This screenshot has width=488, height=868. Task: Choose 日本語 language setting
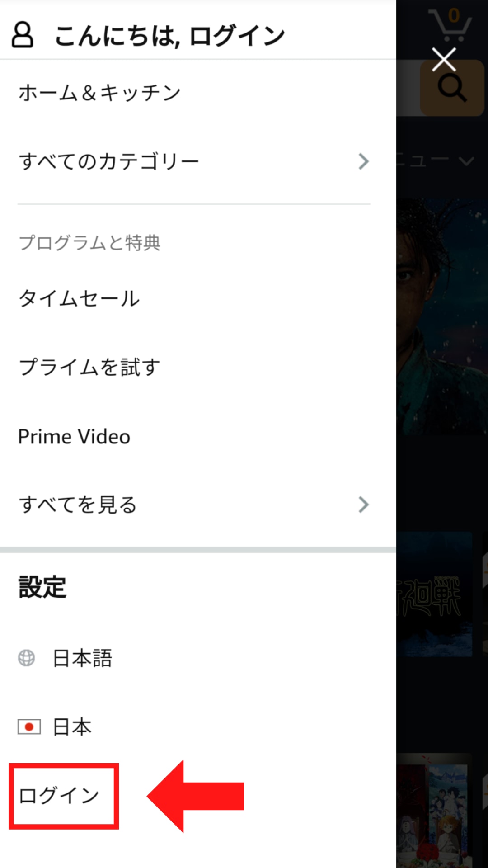pos(82,658)
